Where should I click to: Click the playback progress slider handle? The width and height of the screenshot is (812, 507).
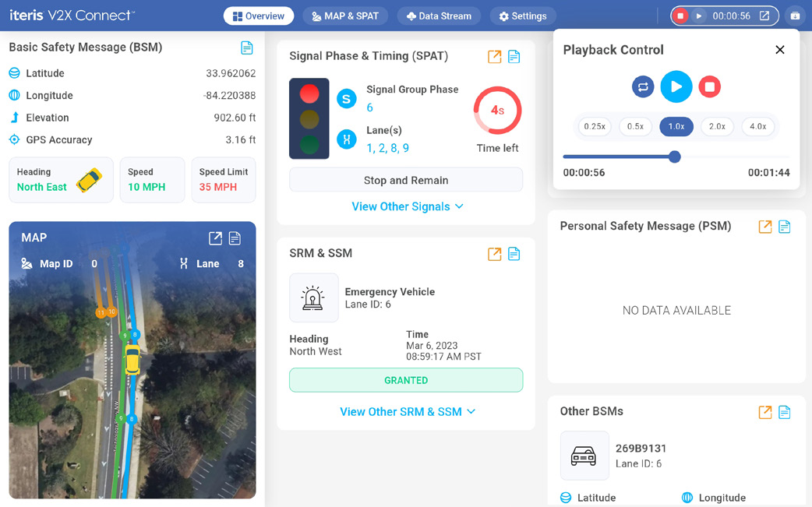click(x=675, y=157)
